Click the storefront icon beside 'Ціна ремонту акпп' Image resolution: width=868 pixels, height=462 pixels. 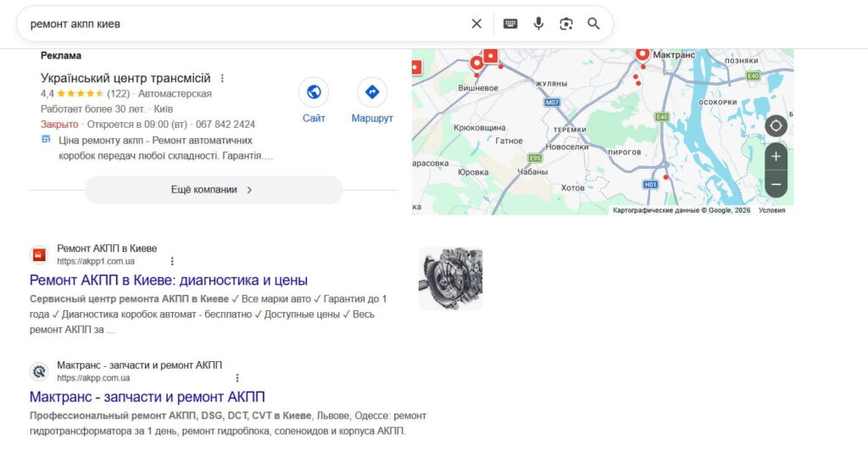pos(46,139)
